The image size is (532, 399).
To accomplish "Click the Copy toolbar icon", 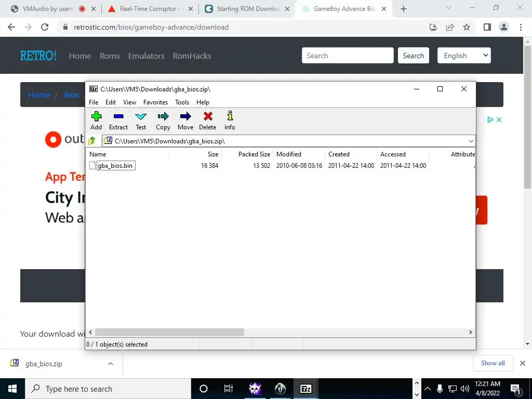I will (x=163, y=121).
